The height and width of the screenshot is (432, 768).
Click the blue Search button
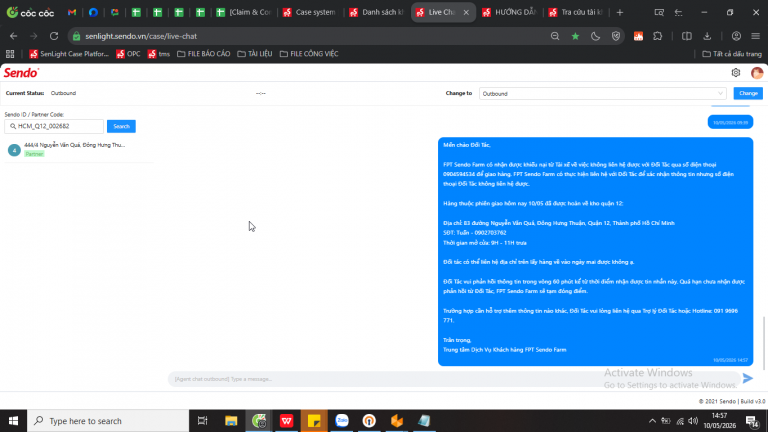[121, 126]
